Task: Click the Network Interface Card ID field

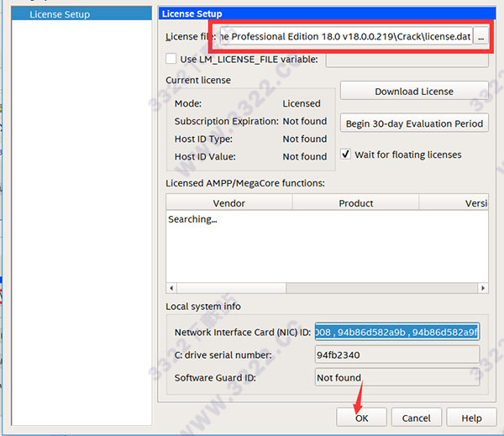Action: (x=397, y=332)
